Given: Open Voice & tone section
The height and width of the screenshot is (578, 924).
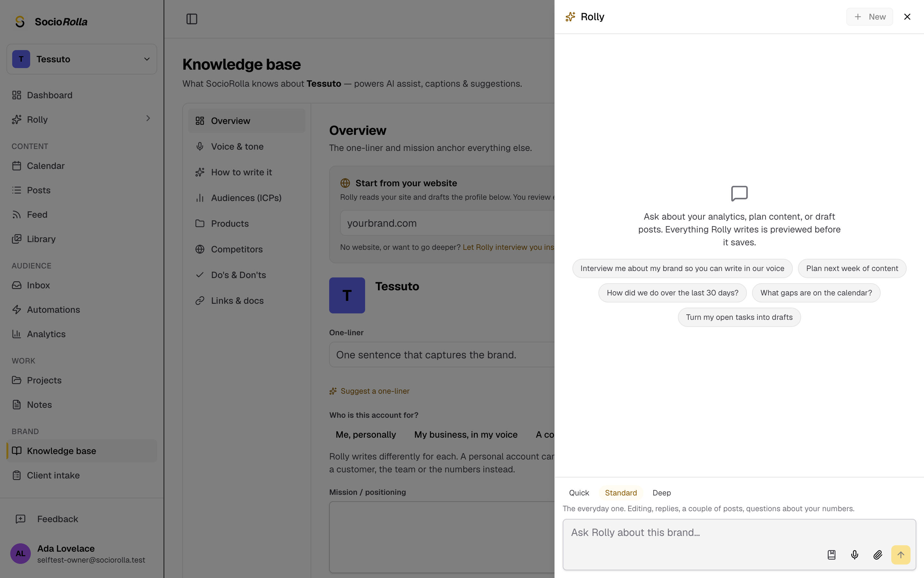Looking at the screenshot, I should point(247,146).
